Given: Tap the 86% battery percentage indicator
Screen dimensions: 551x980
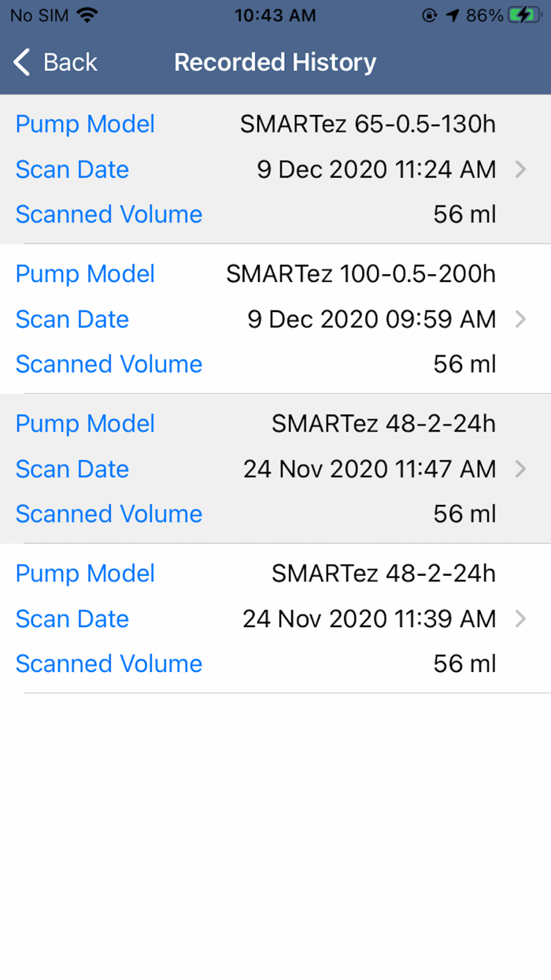Looking at the screenshot, I should pyautogui.click(x=483, y=13).
